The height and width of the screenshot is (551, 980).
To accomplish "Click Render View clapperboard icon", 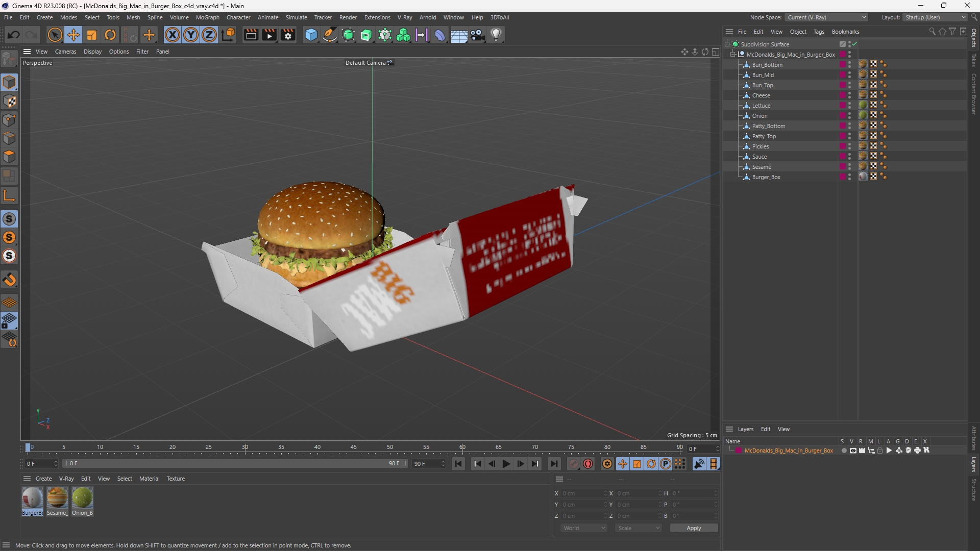I will click(251, 35).
